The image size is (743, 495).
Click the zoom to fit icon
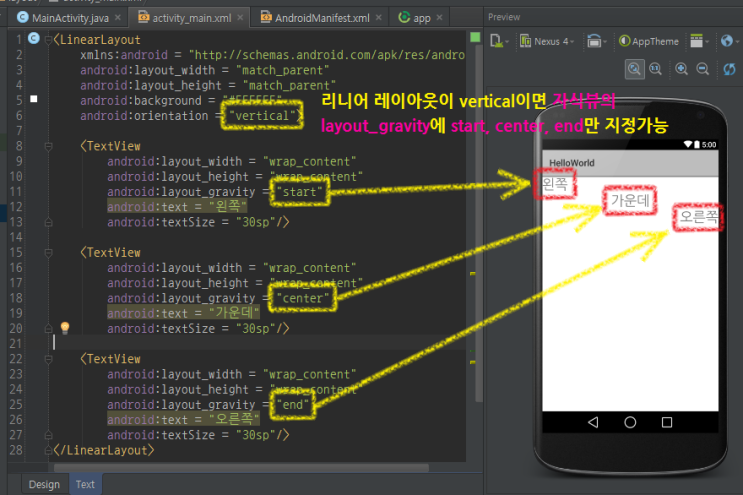click(x=634, y=69)
